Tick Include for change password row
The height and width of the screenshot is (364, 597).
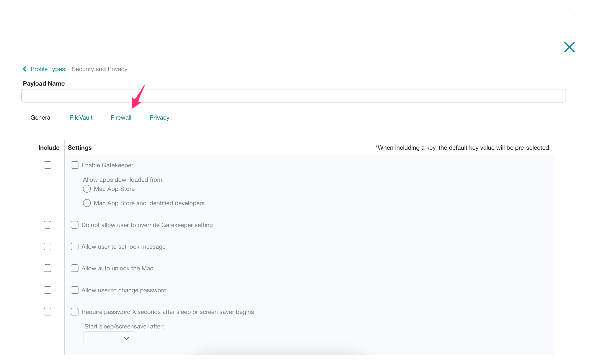(47, 290)
